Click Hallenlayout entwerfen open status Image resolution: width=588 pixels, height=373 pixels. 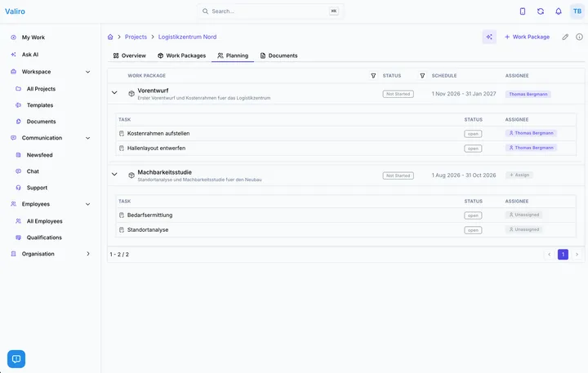point(473,149)
